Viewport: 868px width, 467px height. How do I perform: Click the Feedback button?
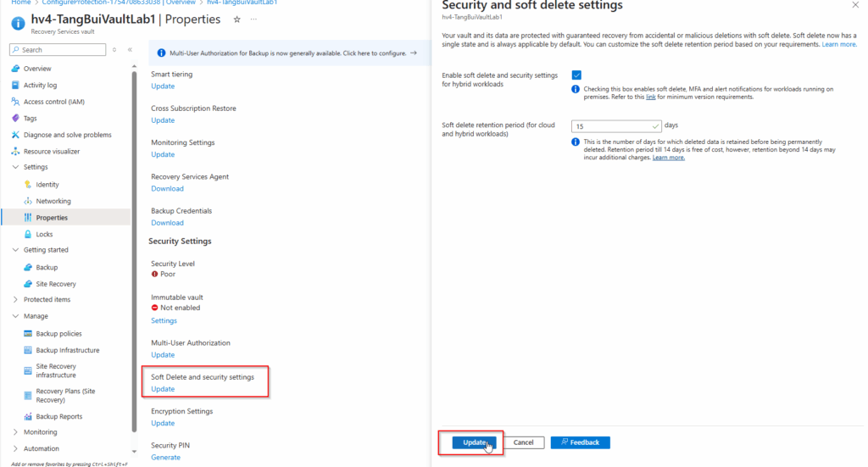[x=580, y=442]
